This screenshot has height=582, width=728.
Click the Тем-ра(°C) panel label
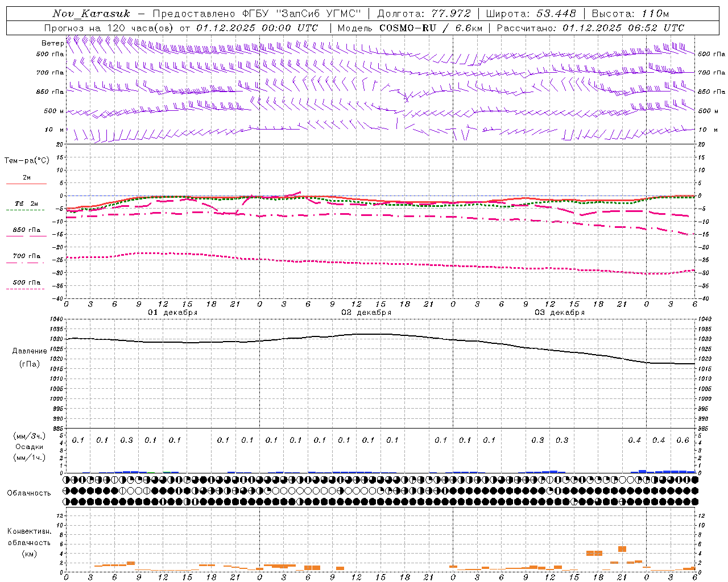coord(27,161)
